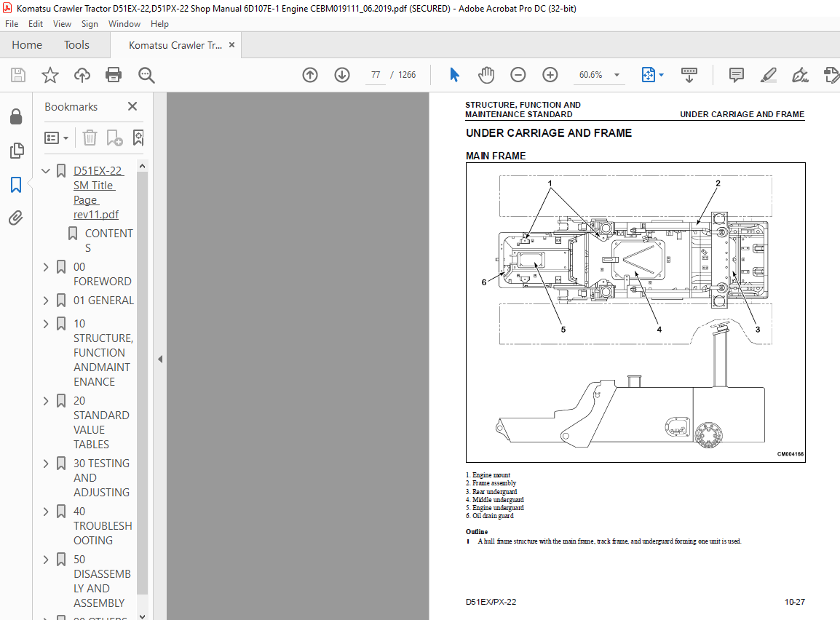Expand the 50 DISASSEMBLY AND ASSEMBLY bookmark

[46, 560]
